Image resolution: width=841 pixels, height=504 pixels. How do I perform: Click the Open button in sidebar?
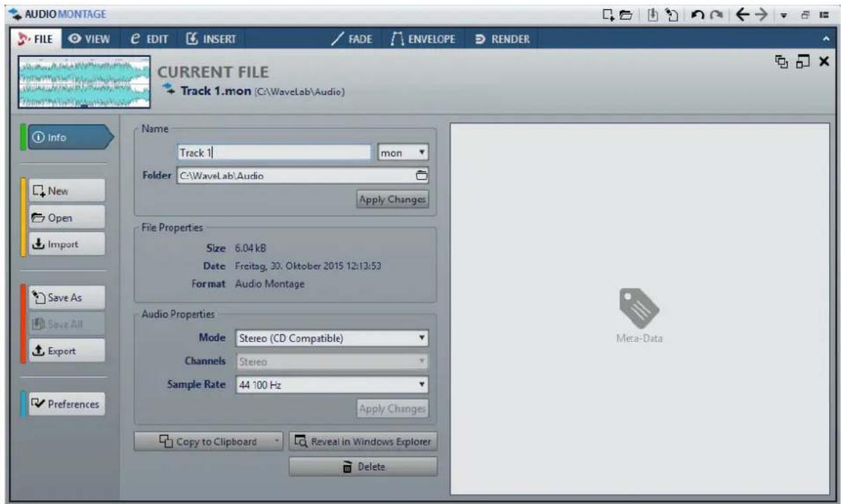[66, 218]
